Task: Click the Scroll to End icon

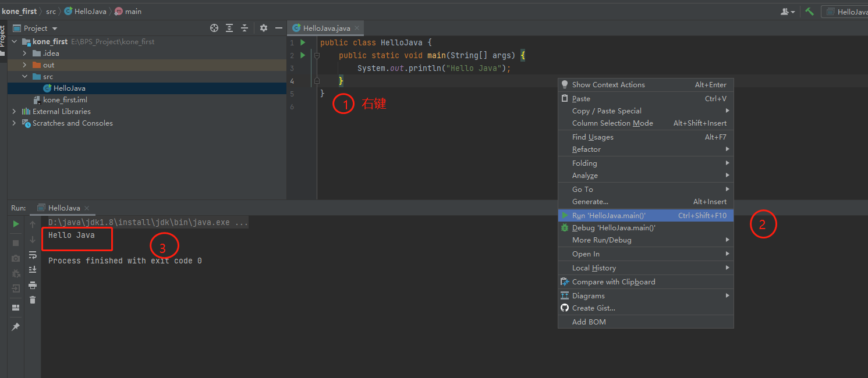Action: tap(33, 270)
